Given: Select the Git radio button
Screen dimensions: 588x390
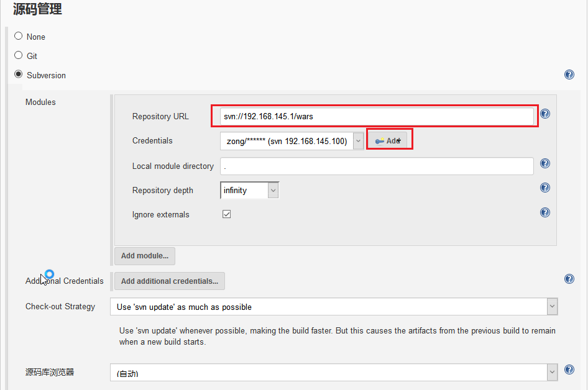Looking at the screenshot, I should (x=19, y=55).
